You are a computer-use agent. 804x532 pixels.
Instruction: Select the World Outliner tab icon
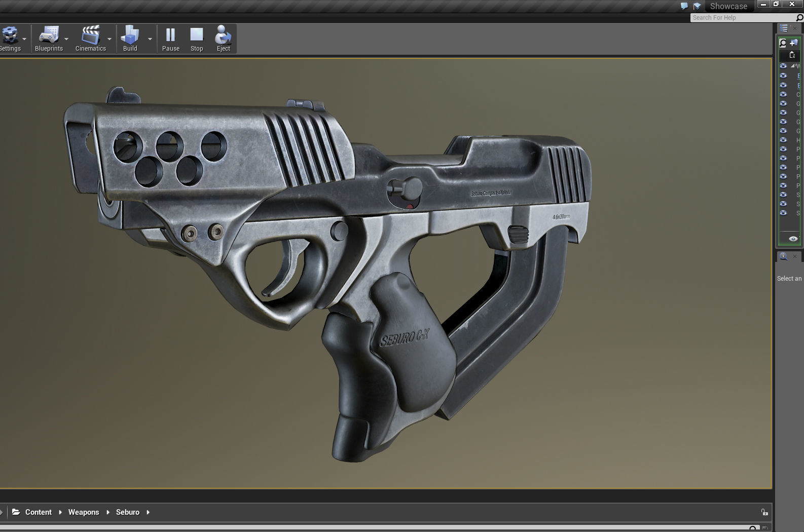784,28
